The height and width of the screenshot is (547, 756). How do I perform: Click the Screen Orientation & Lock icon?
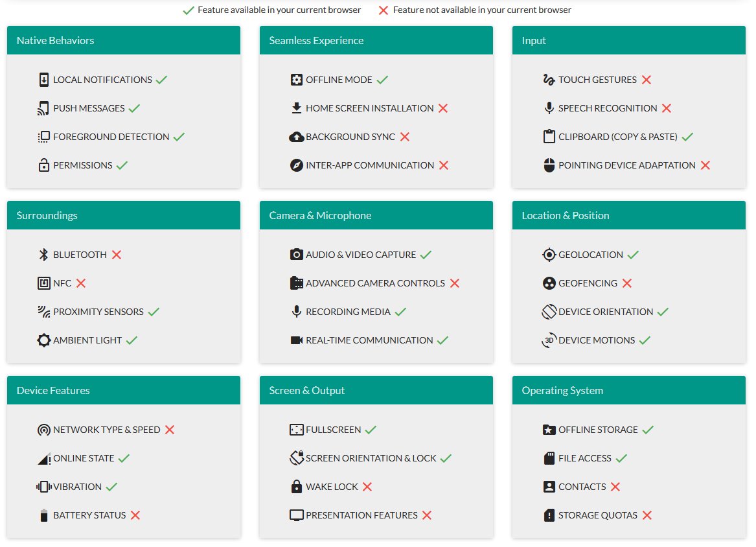click(297, 458)
